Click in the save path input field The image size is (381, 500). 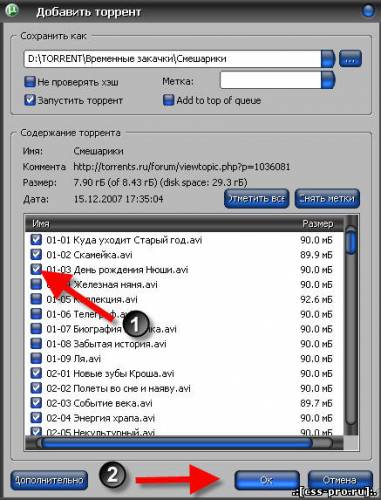pos(173,59)
